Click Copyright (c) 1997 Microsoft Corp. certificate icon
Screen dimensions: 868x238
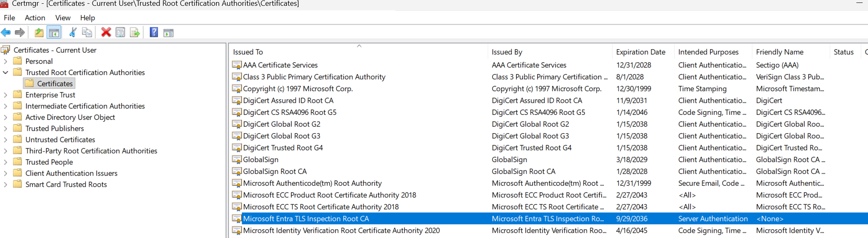pyautogui.click(x=237, y=89)
